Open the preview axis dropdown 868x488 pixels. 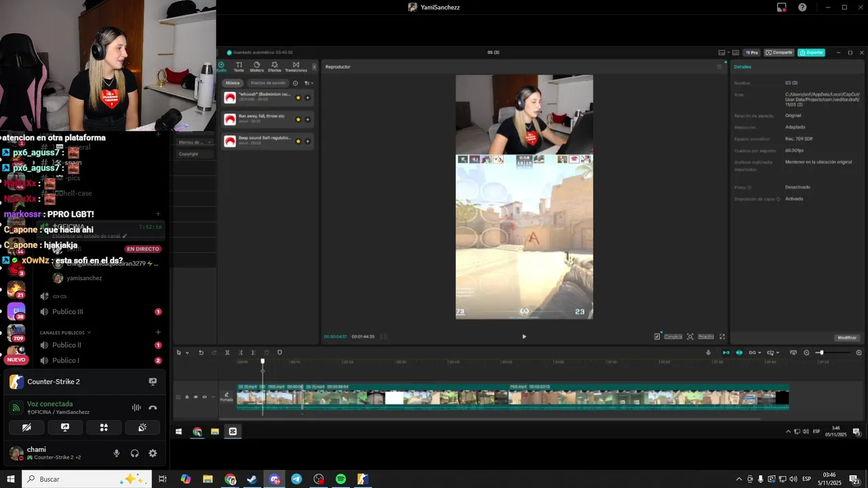[x=773, y=352]
